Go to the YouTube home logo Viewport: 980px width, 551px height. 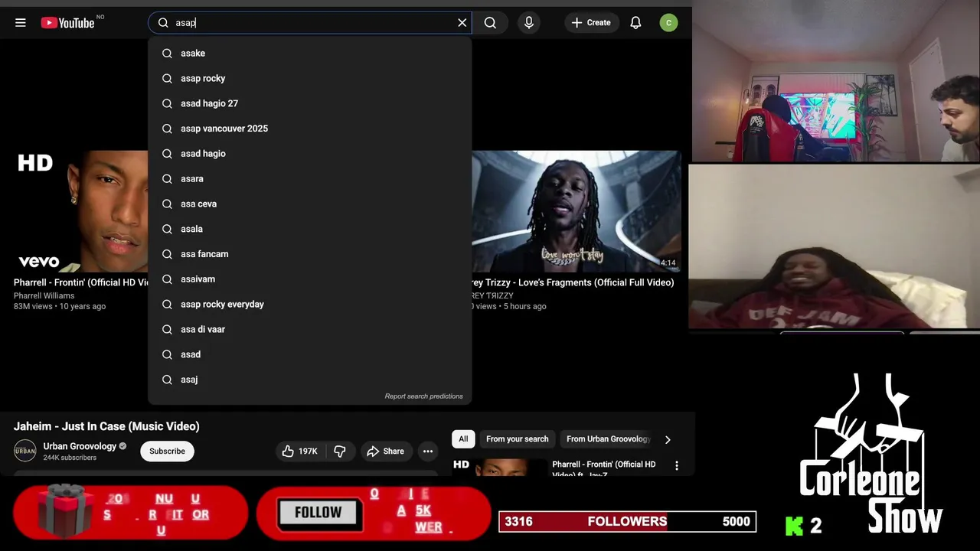tap(69, 23)
